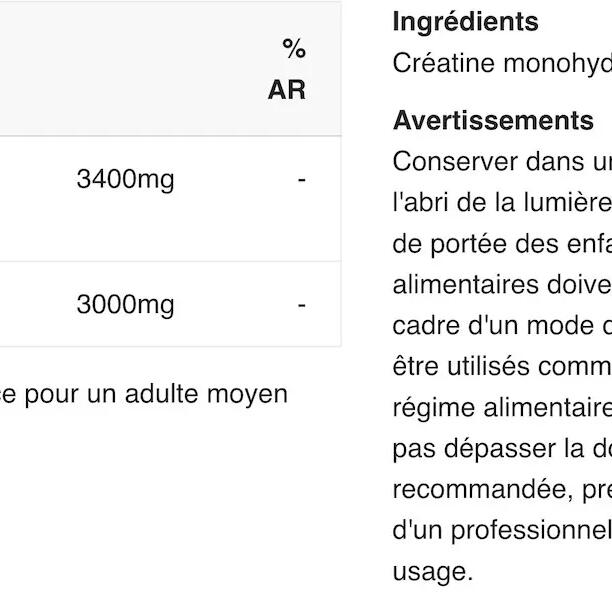Click the text l'abri de la lumière
The width and height of the screenshot is (612, 612).
[x=502, y=202]
